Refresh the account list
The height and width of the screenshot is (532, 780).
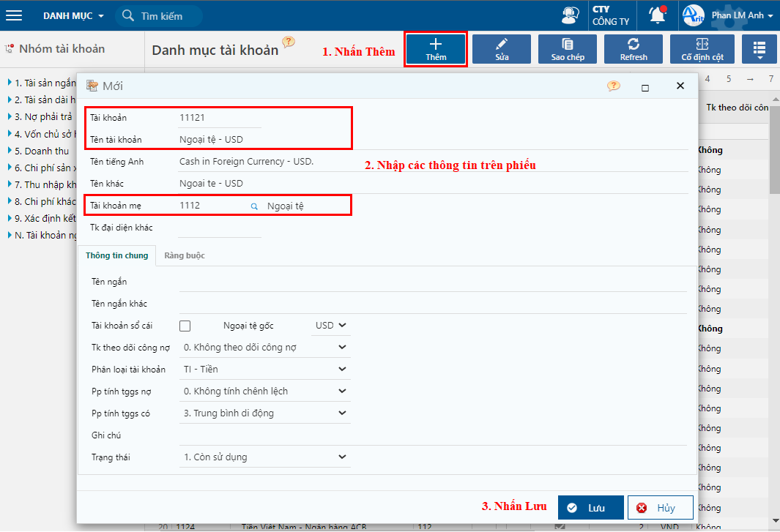coord(634,49)
